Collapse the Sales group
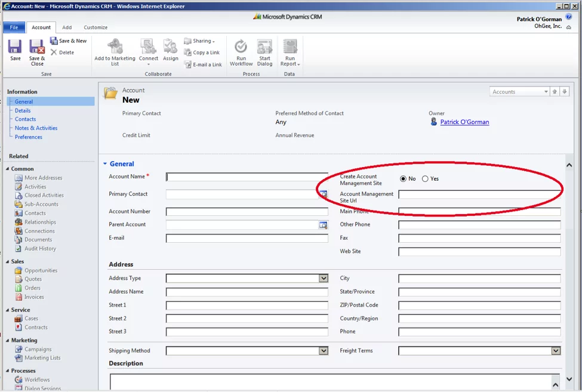 tap(7, 261)
